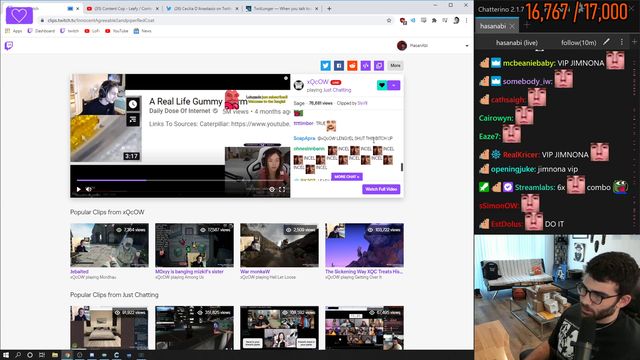Screen dimensions: 640x360
Task: Close the hasanabi Chatterino tab
Action: coord(512,26)
